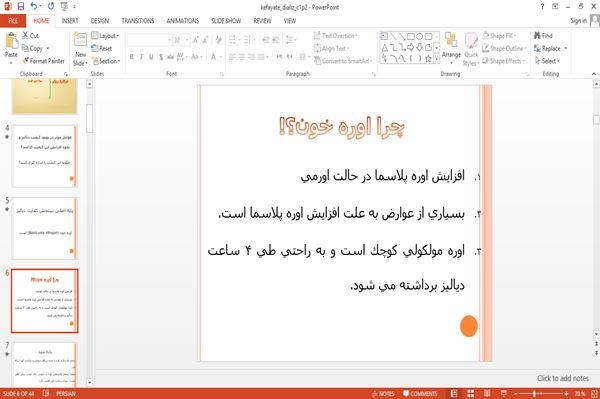Open PowerPoint Help question mark

tap(542, 7)
